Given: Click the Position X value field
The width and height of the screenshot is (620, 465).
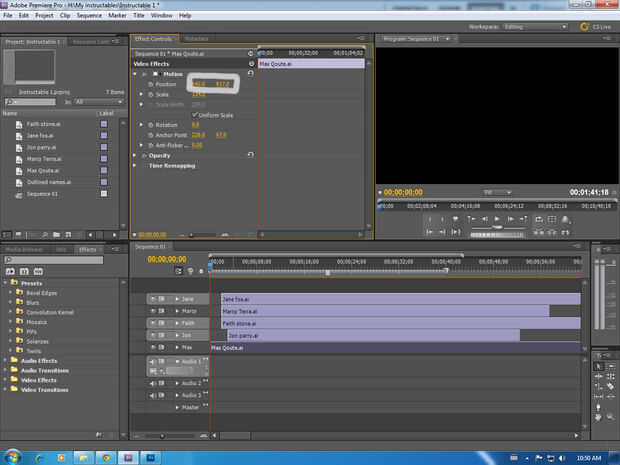Looking at the screenshot, I should 199,84.
